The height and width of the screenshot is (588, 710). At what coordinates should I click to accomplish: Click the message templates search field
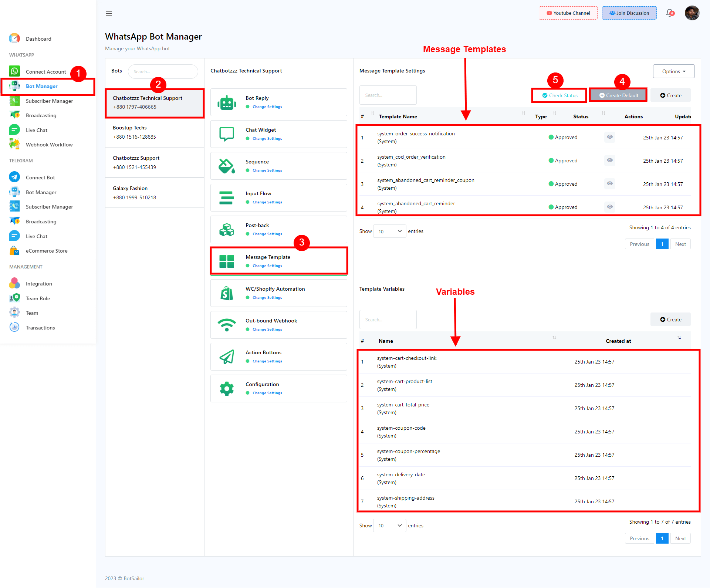[388, 95]
